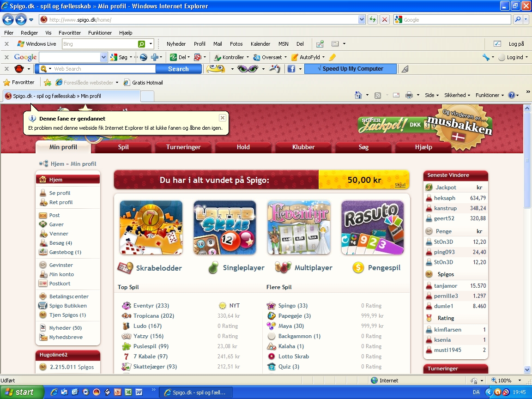Click the Stop loading icon

[x=384, y=19]
